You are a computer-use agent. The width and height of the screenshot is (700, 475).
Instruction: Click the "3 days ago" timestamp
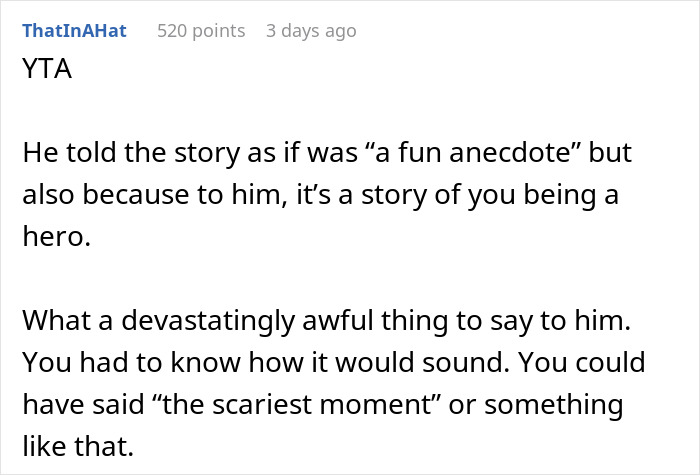coord(311,31)
